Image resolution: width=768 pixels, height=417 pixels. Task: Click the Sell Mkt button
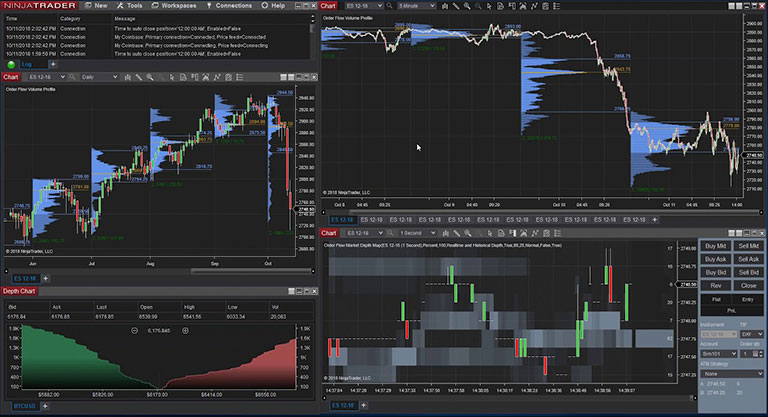[x=748, y=246]
